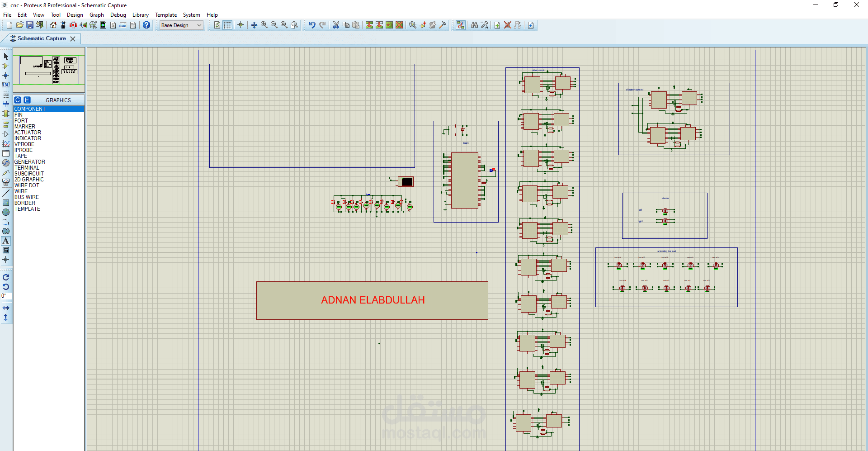Select the Undo arrow in toolbar
868x451 pixels.
click(312, 25)
